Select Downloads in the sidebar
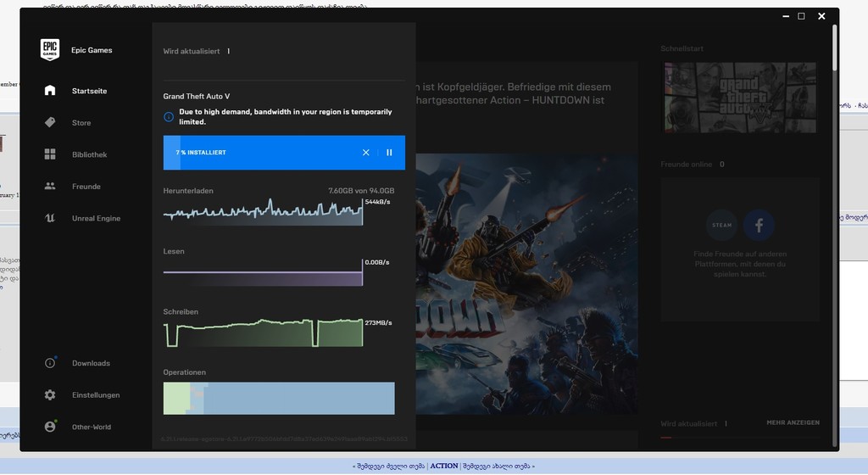868x475 pixels. click(91, 363)
